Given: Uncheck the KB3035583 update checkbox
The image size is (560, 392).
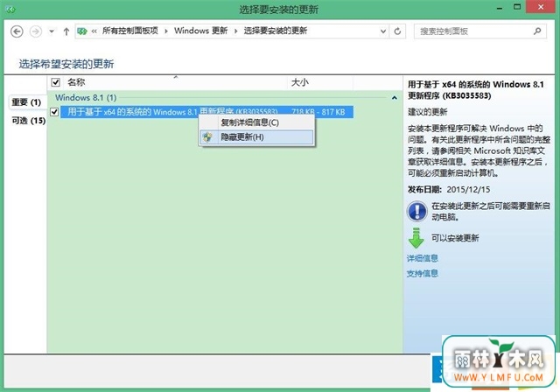Looking at the screenshot, I should tap(54, 112).
